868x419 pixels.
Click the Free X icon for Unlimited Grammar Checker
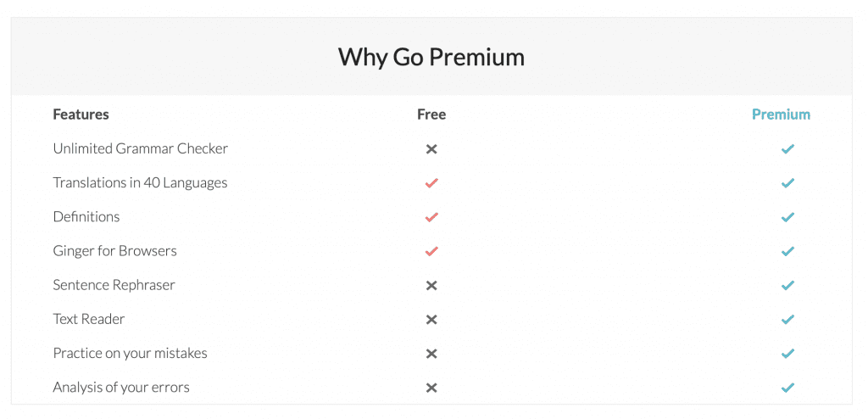[431, 149]
